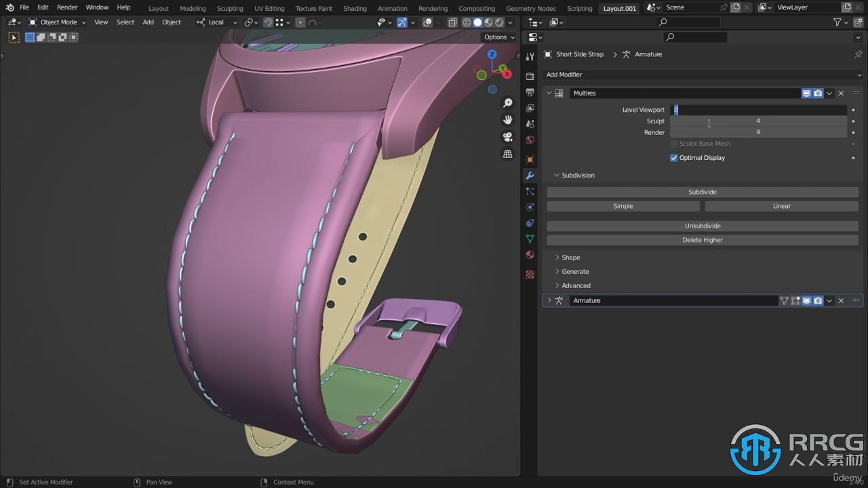This screenshot has height=488, width=868.
Task: Switch to the Sculpting workspace tab
Action: click(x=230, y=8)
